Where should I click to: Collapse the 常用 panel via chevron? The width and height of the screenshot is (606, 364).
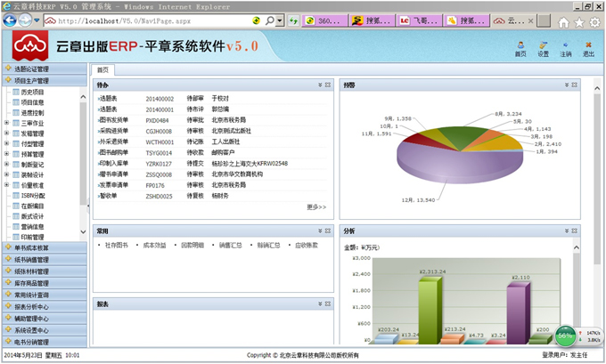(320, 231)
